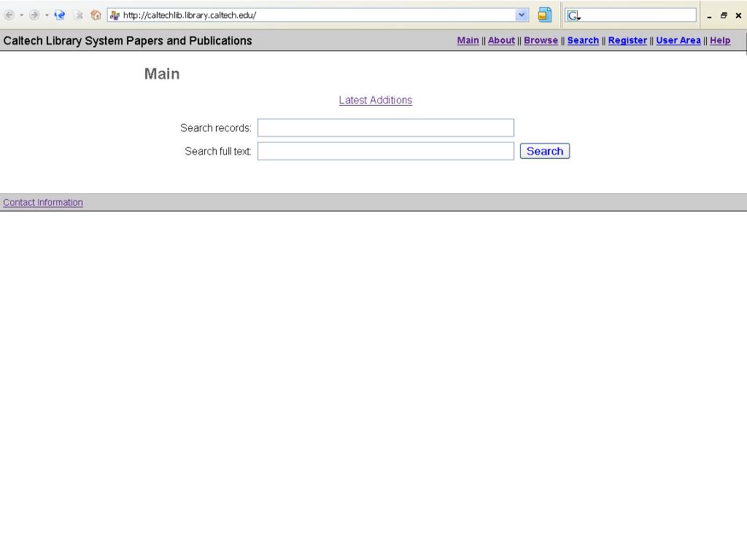Open the Register navigation link
The image size is (747, 560).
coord(627,41)
